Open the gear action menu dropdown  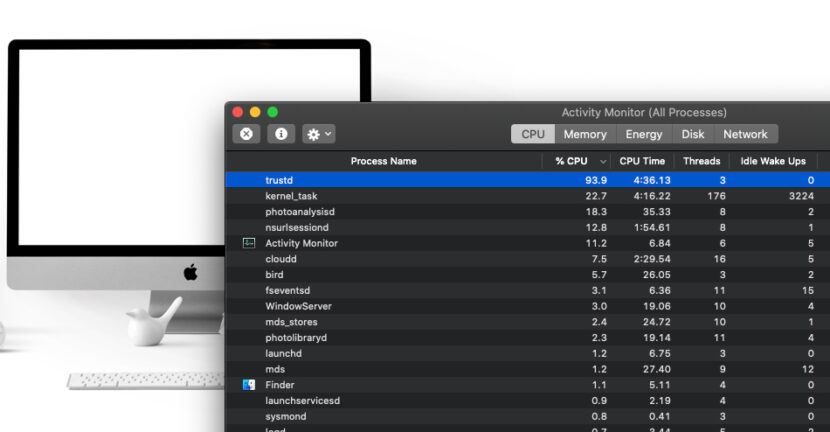[319, 134]
